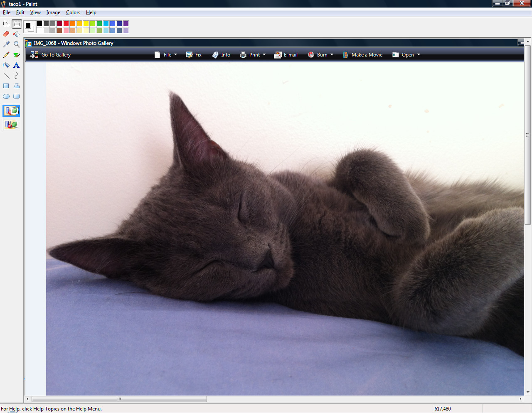The height and width of the screenshot is (413, 532).
Task: Select the Rounded Rectangle tool
Action: [17, 96]
